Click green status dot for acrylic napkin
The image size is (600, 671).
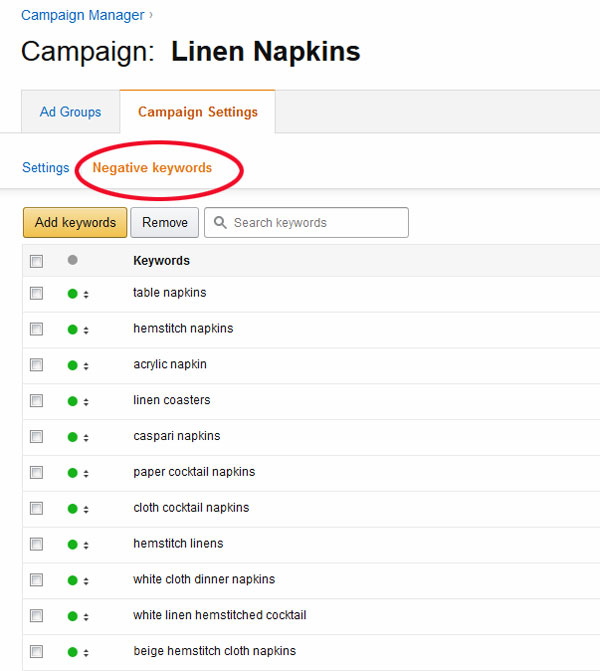pyautogui.click(x=73, y=365)
